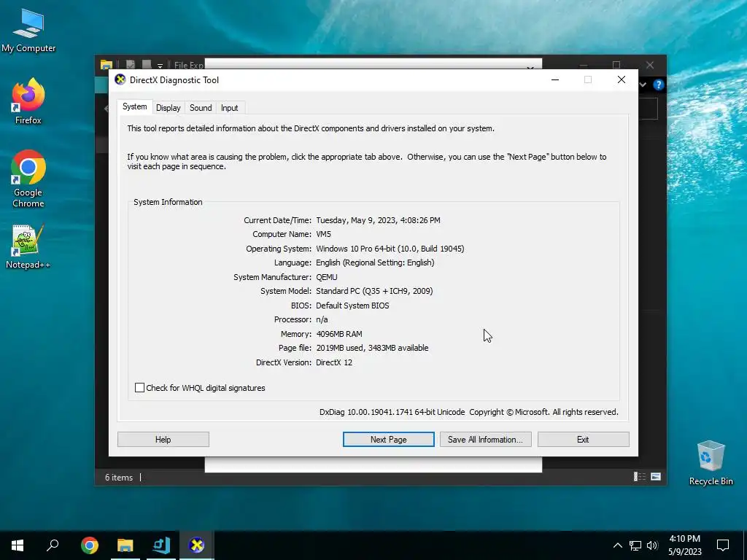This screenshot has width=747, height=560.
Task: Click the 'System Information' group label
Action: click(168, 202)
